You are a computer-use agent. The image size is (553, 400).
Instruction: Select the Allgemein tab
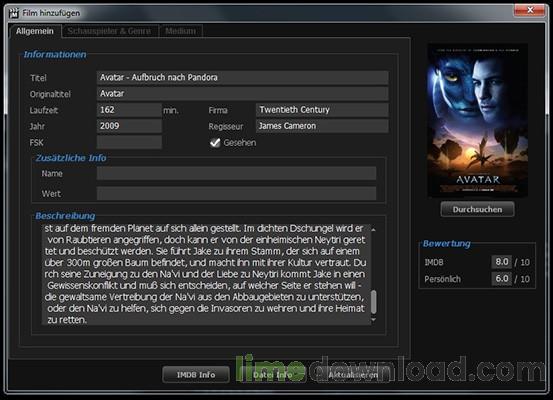click(x=35, y=31)
